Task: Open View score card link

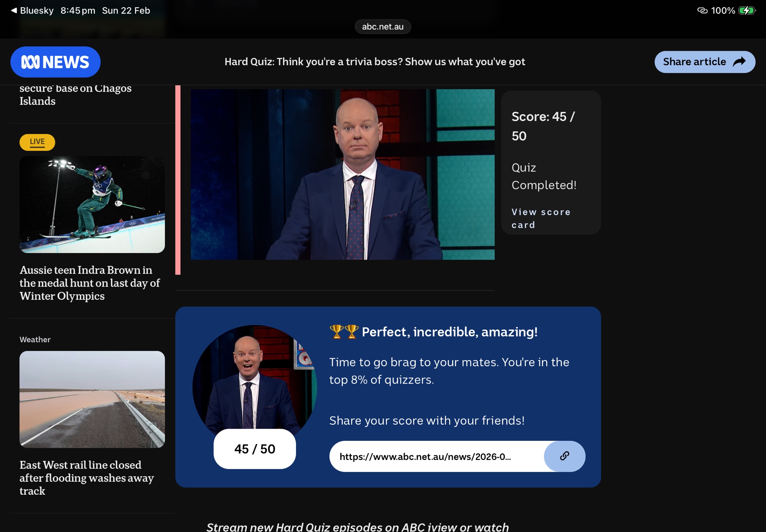Action: coord(541,218)
